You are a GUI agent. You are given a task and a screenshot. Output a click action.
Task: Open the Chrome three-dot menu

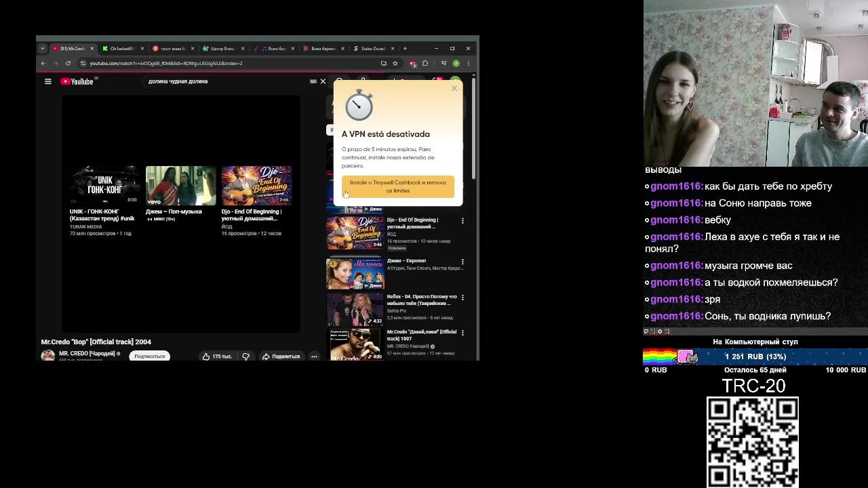(468, 63)
